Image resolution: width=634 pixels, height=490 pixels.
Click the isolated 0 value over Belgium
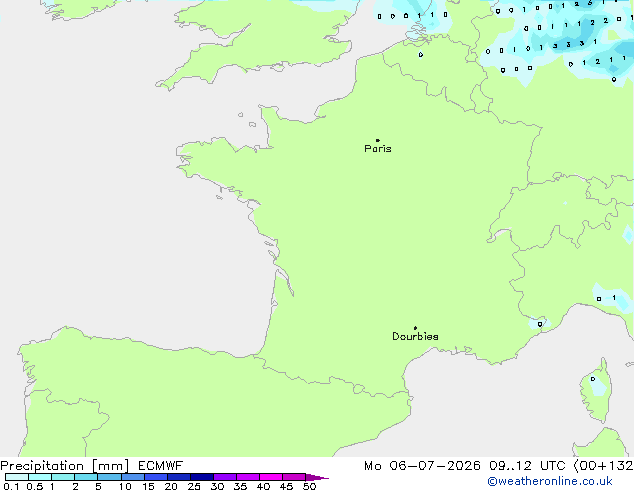(x=421, y=54)
